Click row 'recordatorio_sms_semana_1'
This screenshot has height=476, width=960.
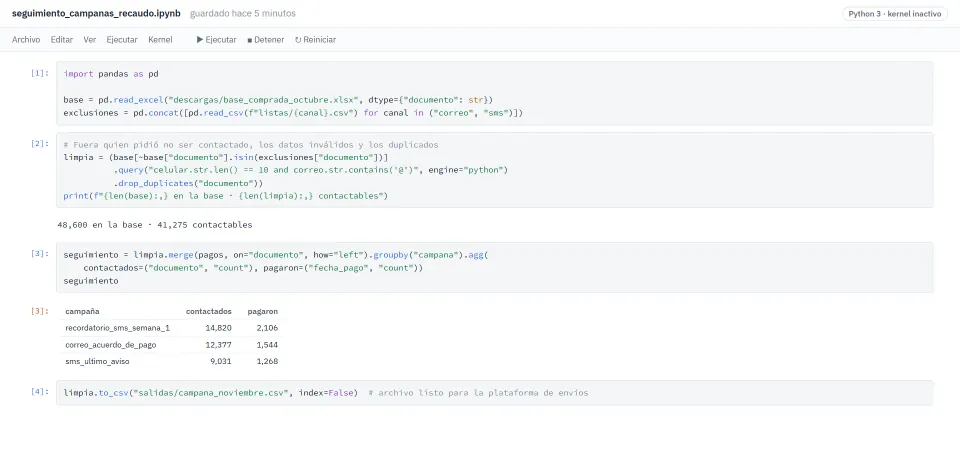point(170,328)
